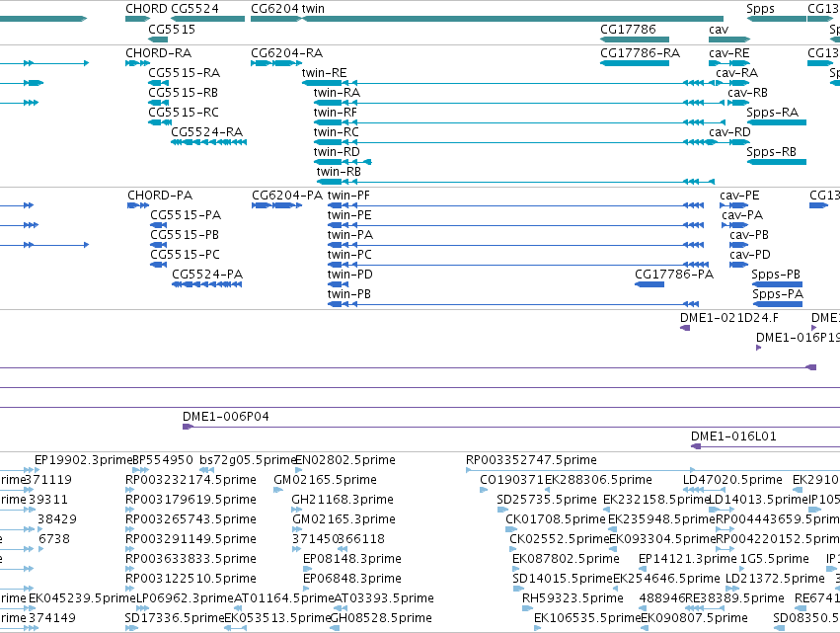This screenshot has height=633, width=840.
Task: Click the cav-RE transcript label
Action: click(x=729, y=53)
